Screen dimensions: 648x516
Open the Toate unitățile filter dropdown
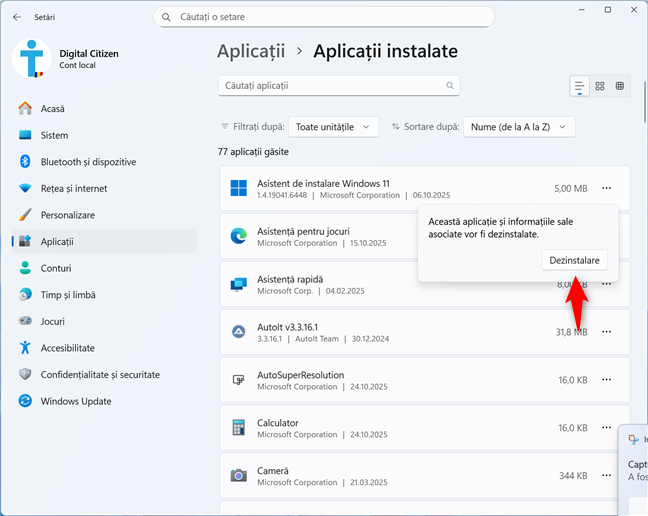pyautogui.click(x=334, y=127)
